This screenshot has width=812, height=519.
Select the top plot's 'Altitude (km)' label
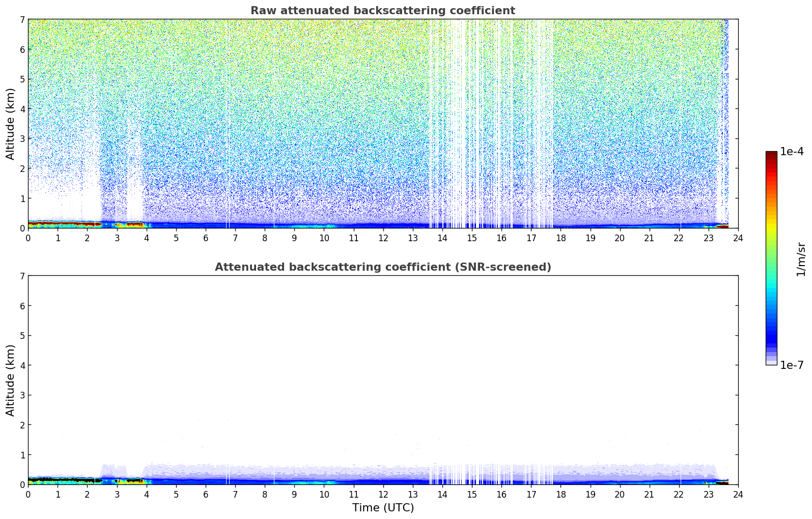11,124
